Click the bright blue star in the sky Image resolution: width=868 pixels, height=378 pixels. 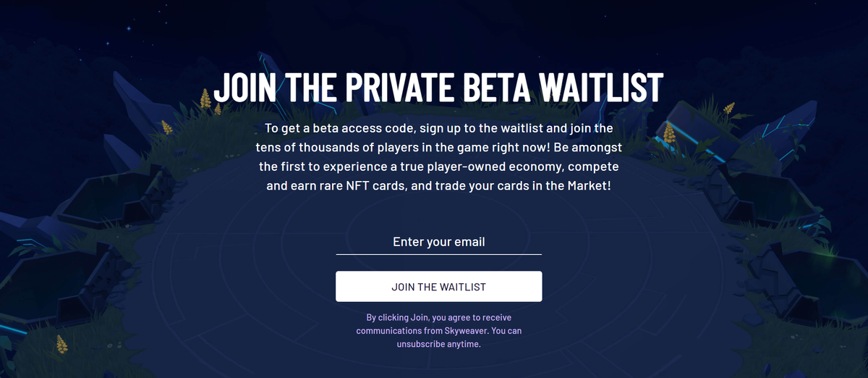pyautogui.click(x=129, y=29)
